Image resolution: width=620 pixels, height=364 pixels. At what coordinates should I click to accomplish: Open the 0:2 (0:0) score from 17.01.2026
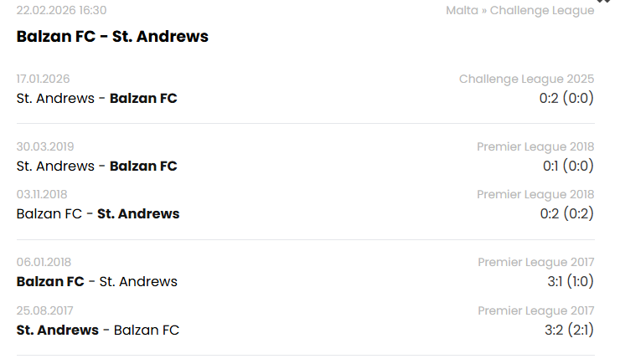[566, 98]
